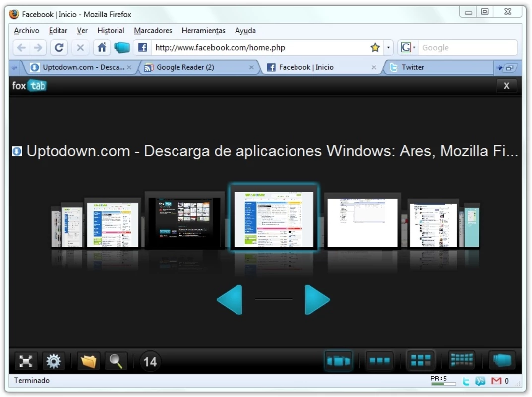Switch to the stack layout view
This screenshot has height=397, width=532.
[x=502, y=361]
